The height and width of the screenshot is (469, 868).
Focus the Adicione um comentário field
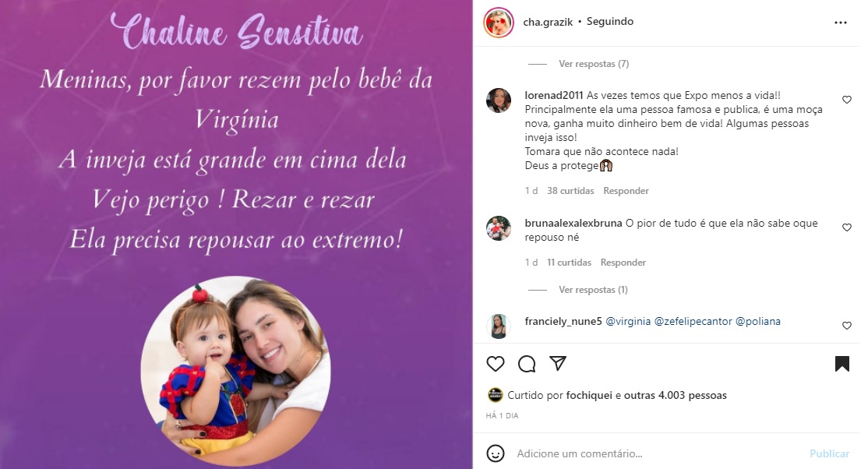click(x=658, y=453)
